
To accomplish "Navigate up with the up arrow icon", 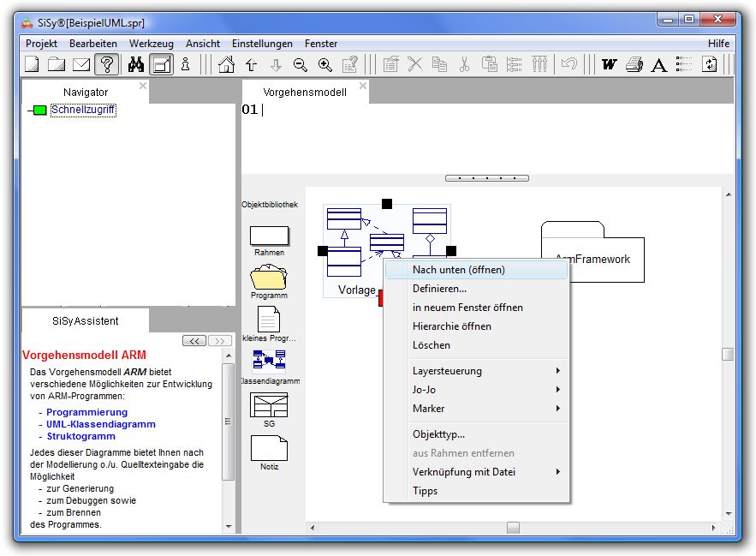I will (x=251, y=64).
